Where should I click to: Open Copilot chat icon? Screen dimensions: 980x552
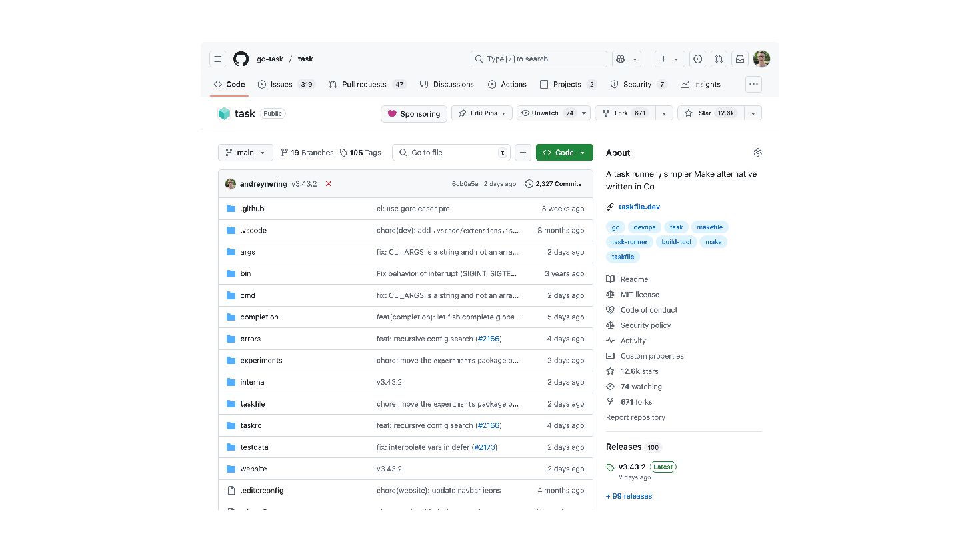[x=621, y=59]
